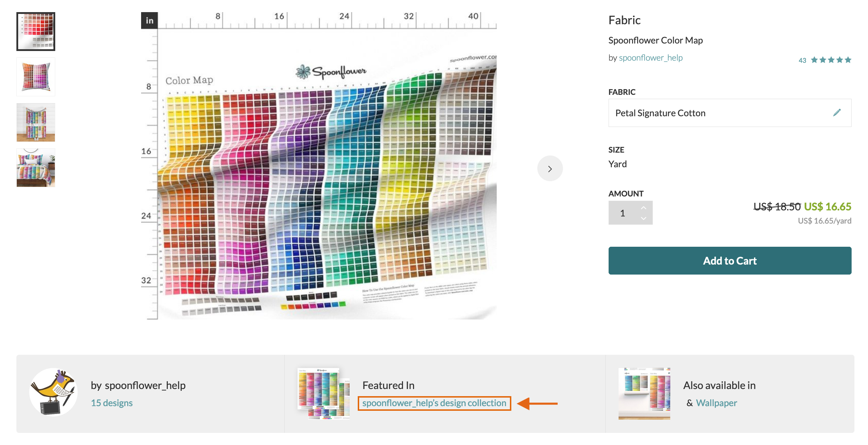Select the red color map thumbnail
Viewport: 868px width, 445px height.
click(x=36, y=31)
